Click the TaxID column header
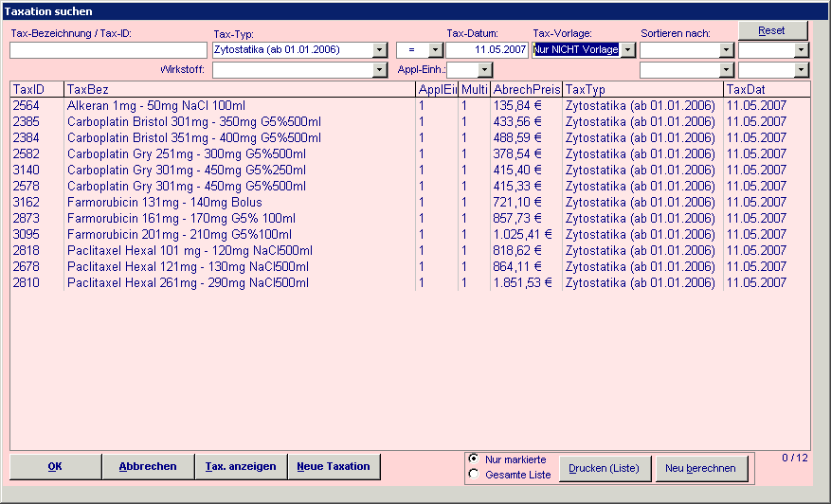 tap(37, 89)
